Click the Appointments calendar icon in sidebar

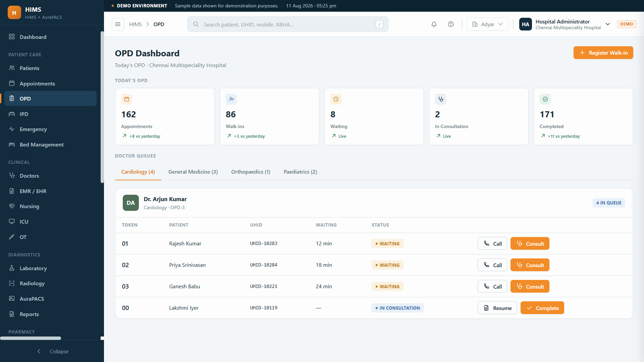tap(12, 83)
